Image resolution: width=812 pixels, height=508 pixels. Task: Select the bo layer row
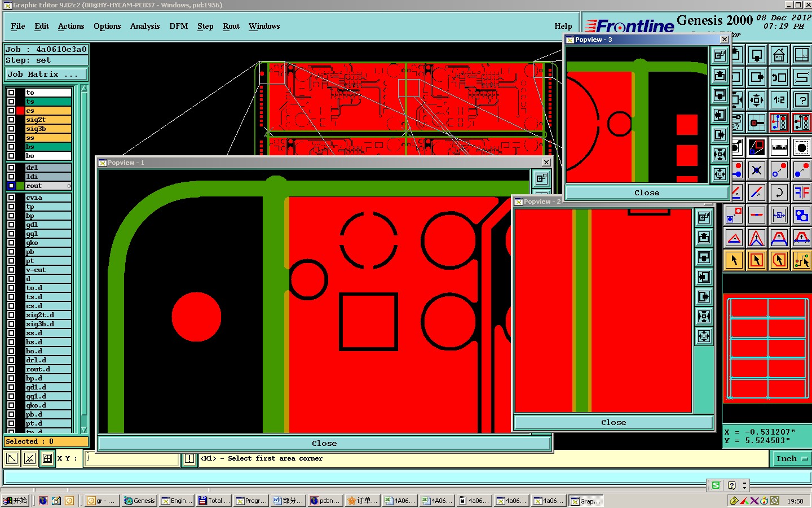[48, 156]
